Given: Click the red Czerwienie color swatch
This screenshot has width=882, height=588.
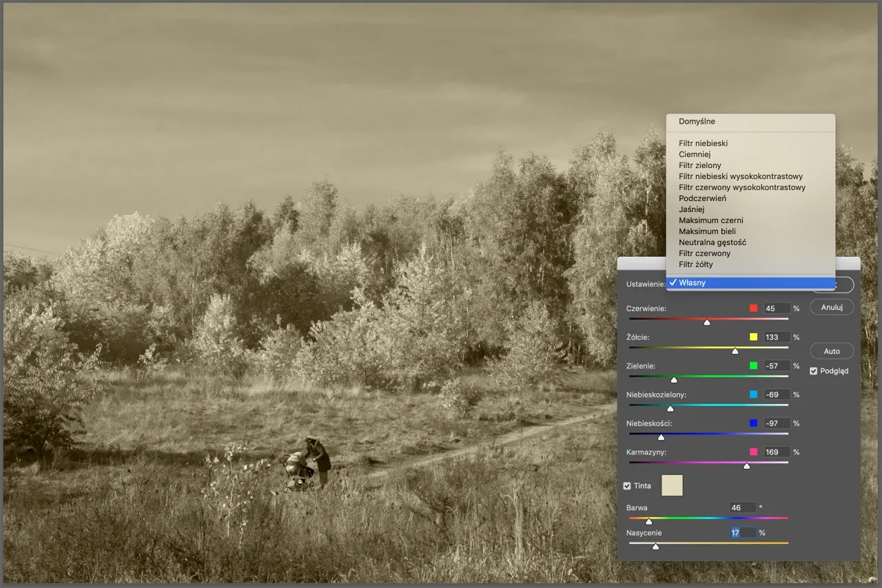Looking at the screenshot, I should 753,308.
